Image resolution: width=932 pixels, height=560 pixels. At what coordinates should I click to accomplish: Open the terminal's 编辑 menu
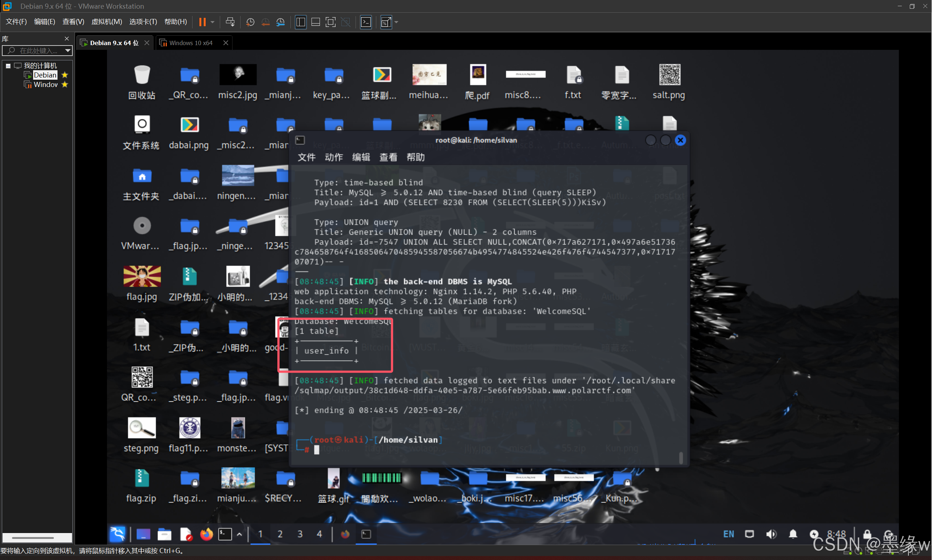(x=361, y=157)
